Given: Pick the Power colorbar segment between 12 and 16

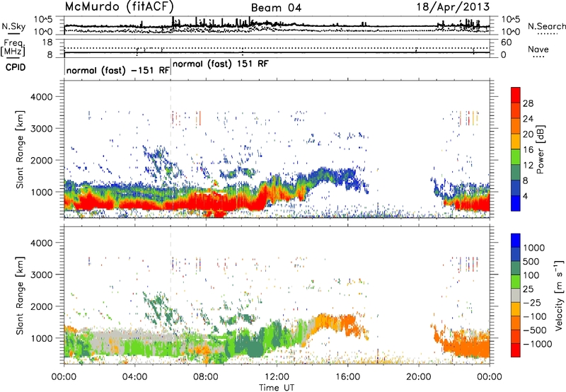Looking at the screenshot, I should [516, 157].
